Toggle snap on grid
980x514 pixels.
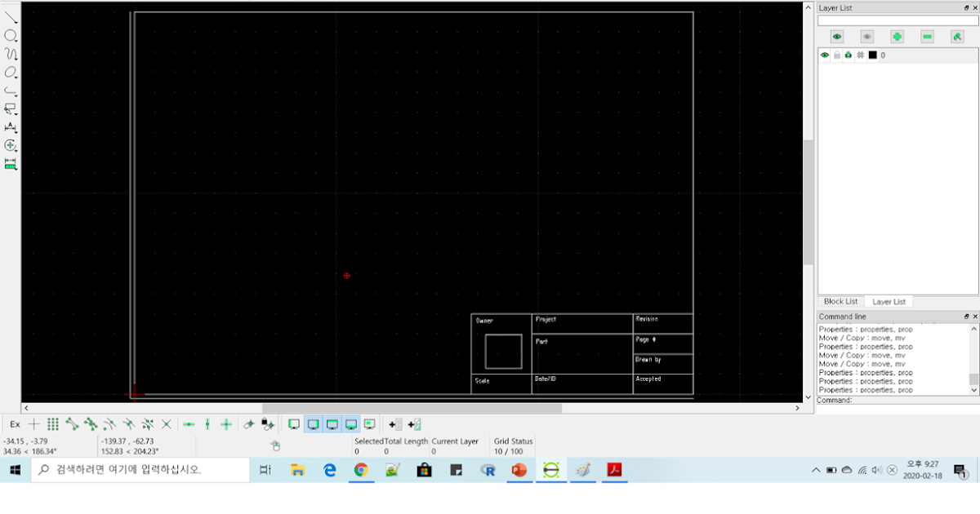tap(53, 424)
